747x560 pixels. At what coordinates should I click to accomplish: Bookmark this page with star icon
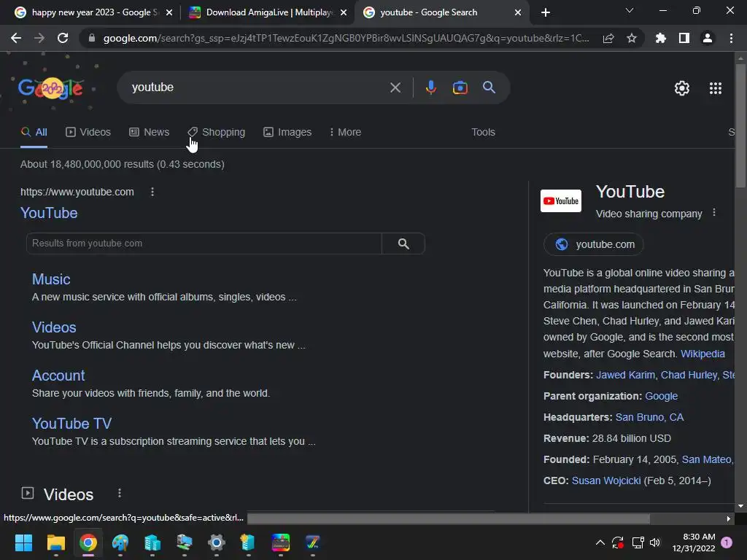coord(632,38)
